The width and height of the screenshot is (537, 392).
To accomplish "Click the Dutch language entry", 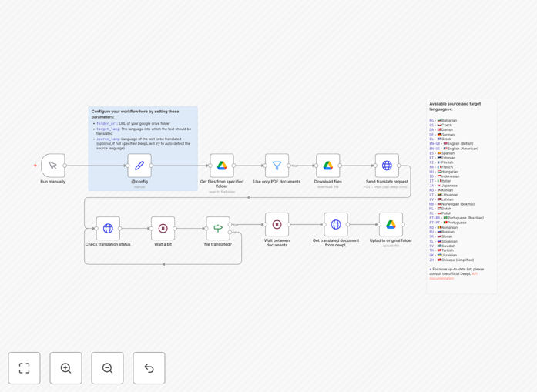I will pyautogui.click(x=441, y=209).
